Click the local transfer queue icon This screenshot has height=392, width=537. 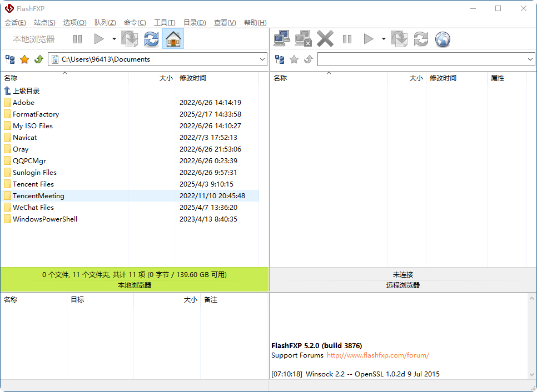[130, 39]
